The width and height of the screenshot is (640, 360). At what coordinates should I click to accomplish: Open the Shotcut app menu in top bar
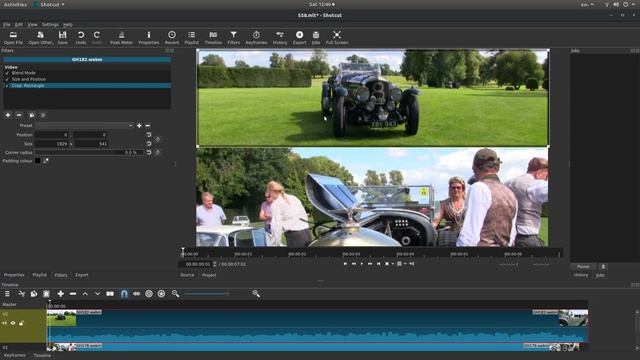(49, 4)
